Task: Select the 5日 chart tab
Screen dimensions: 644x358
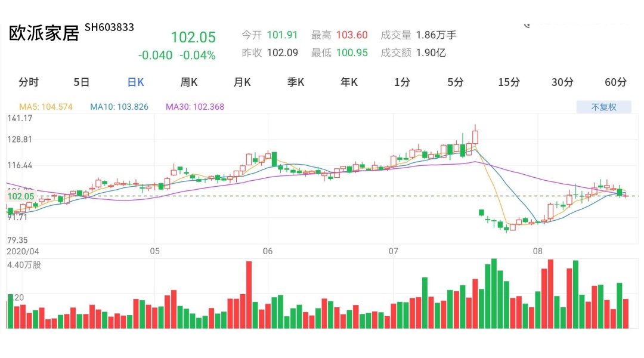Action: [x=82, y=82]
